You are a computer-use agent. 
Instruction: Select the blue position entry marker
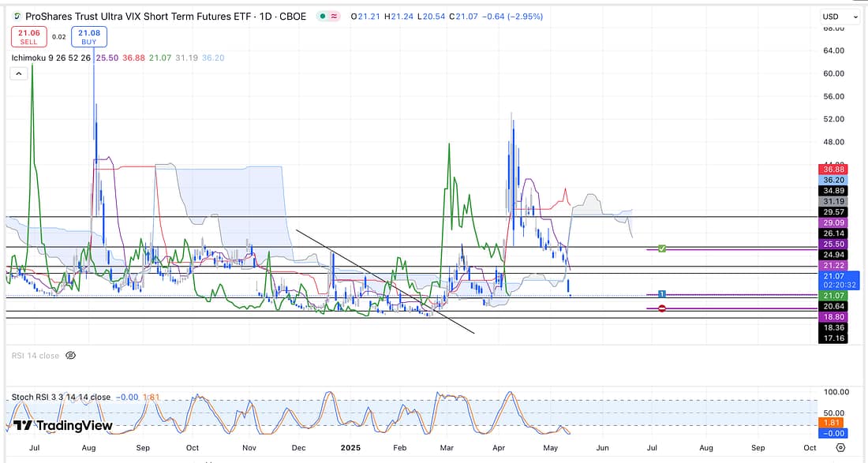[x=661, y=294]
